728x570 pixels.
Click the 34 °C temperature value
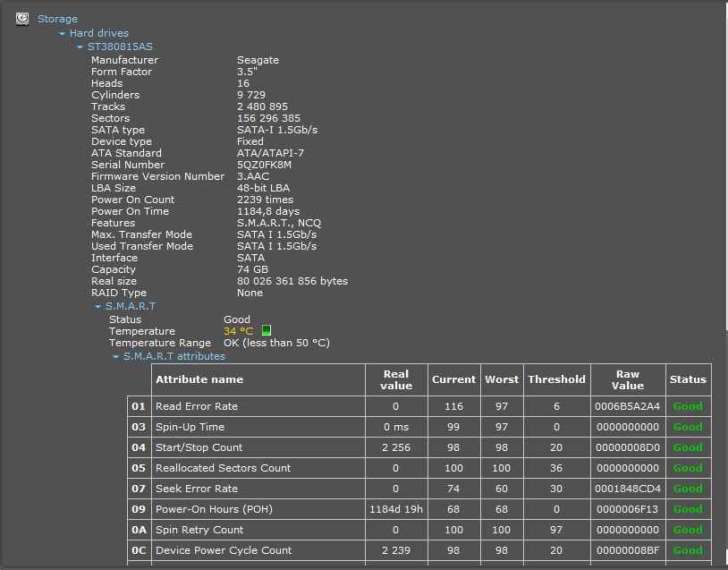tap(239, 331)
